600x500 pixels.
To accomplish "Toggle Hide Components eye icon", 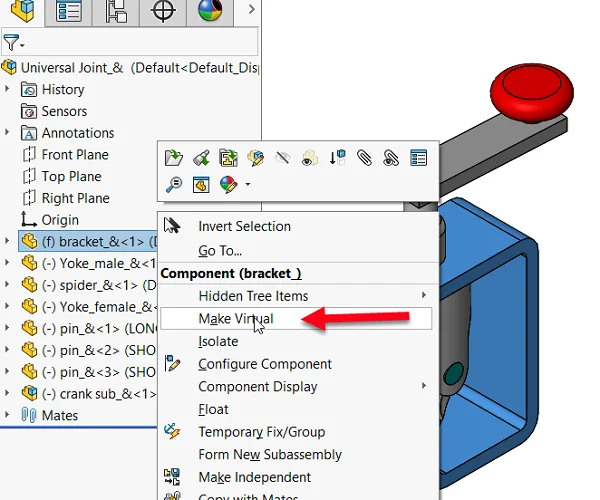I will (282, 158).
